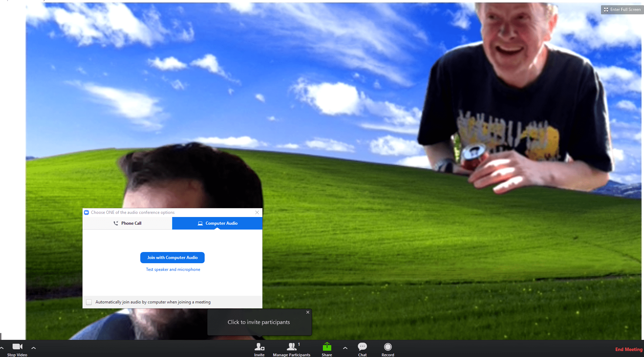Close the audio conference options dialog

[x=257, y=212]
